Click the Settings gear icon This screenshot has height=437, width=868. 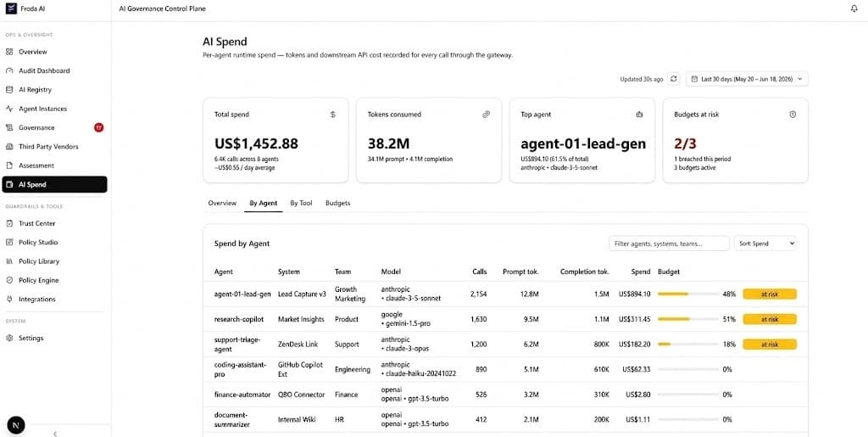(8, 338)
